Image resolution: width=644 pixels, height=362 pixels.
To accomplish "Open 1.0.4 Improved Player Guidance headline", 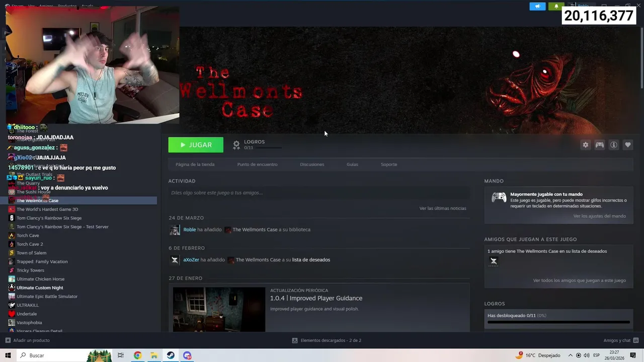I will tap(316, 298).
